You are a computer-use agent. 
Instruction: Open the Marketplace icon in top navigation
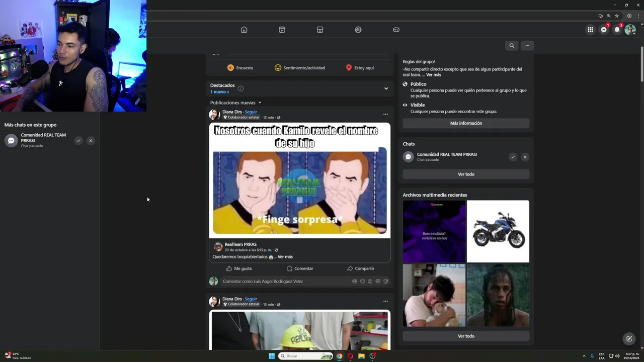pyautogui.click(x=320, y=30)
